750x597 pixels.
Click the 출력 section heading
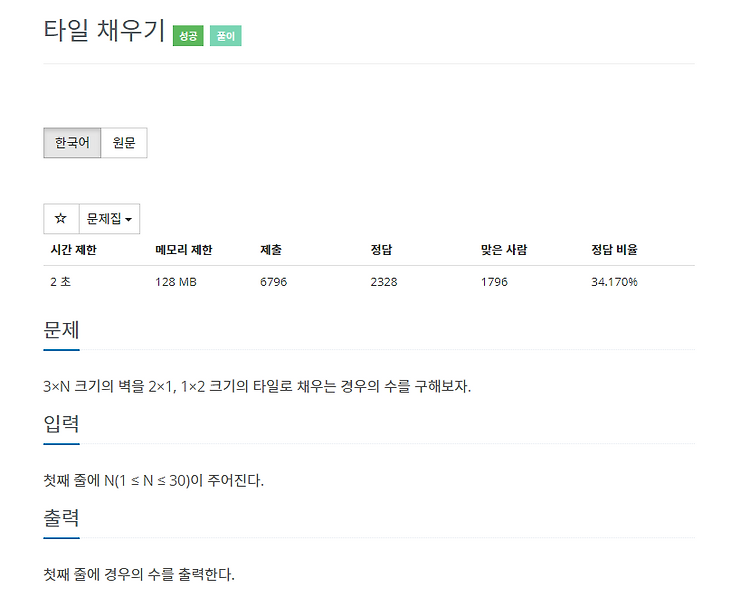click(61, 518)
